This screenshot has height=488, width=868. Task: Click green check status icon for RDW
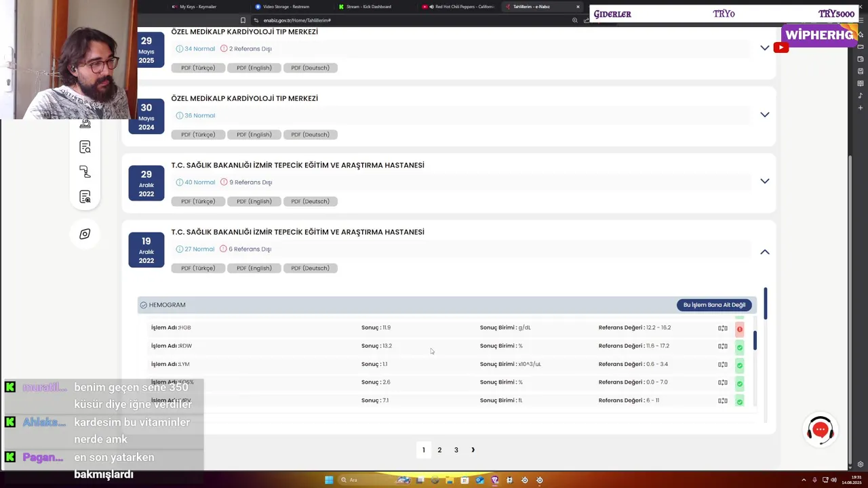coord(740,347)
